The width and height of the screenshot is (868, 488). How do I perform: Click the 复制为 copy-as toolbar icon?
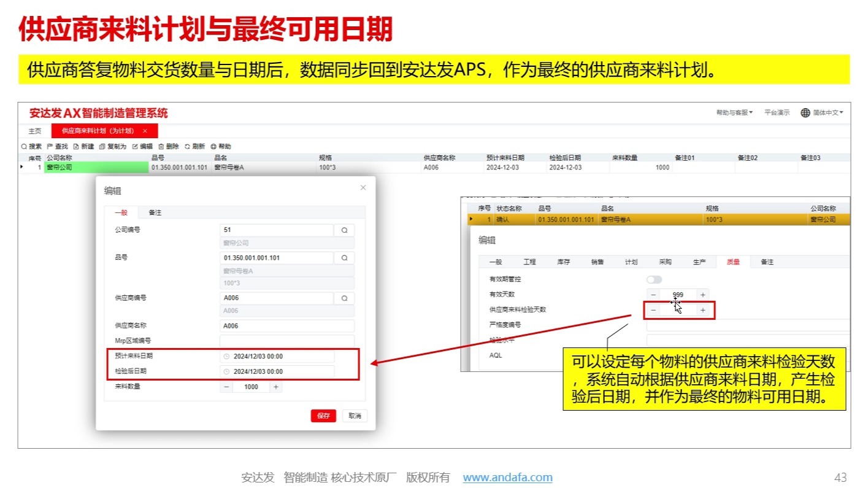pos(102,147)
